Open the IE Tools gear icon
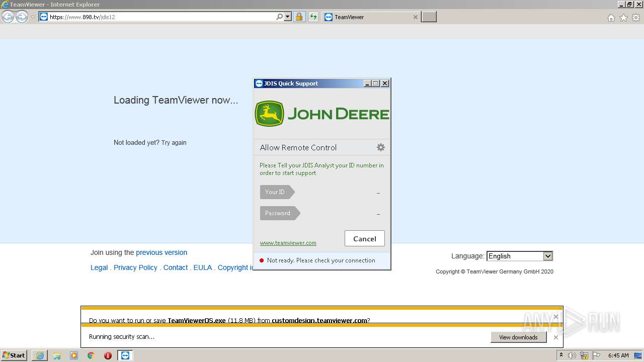This screenshot has width=644, height=362. pos(636,18)
